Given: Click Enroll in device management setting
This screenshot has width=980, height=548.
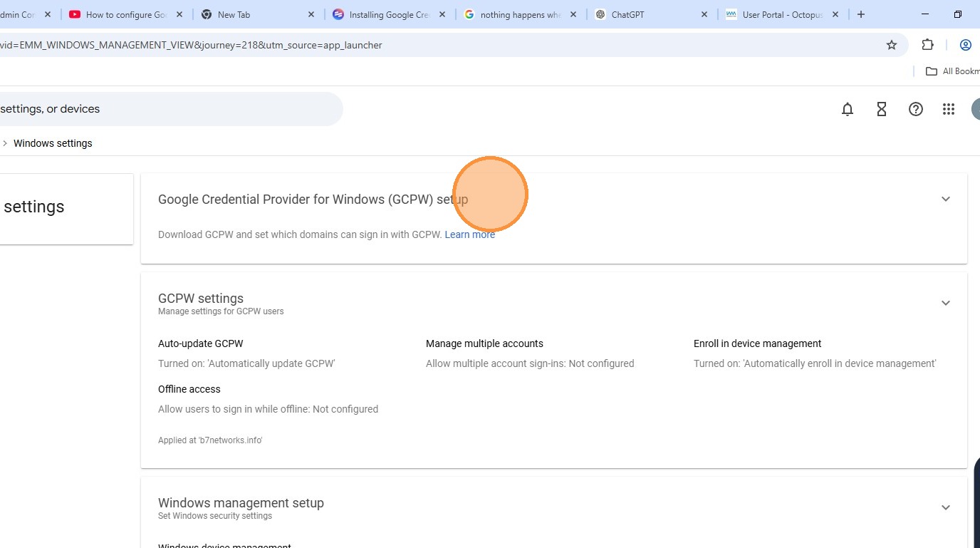Looking at the screenshot, I should point(758,343).
